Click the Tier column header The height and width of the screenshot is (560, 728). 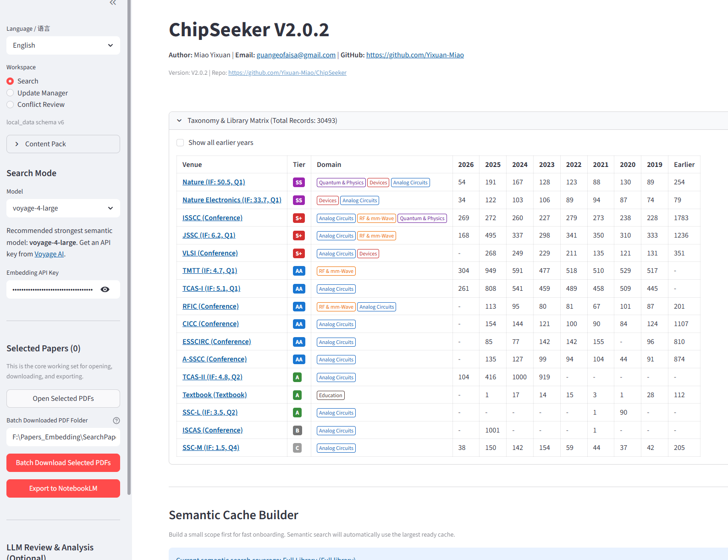pos(299,165)
